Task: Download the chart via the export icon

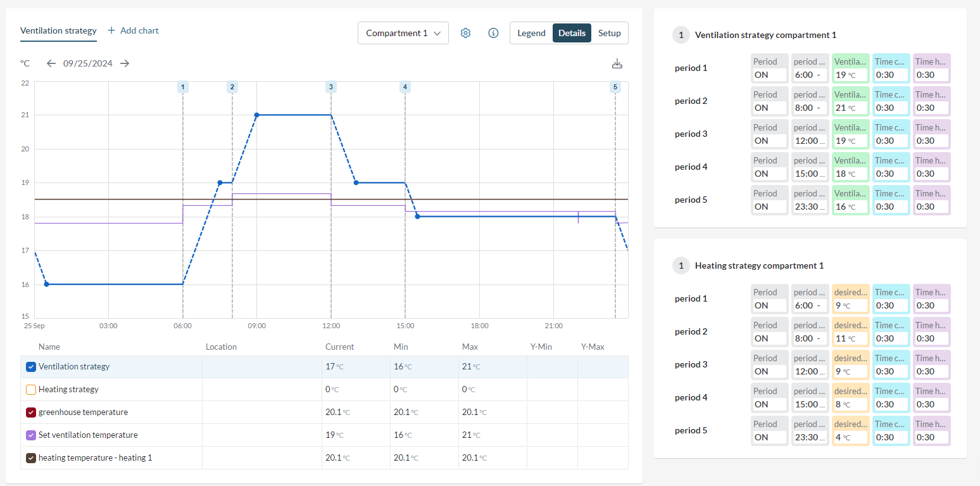Action: pos(617,63)
